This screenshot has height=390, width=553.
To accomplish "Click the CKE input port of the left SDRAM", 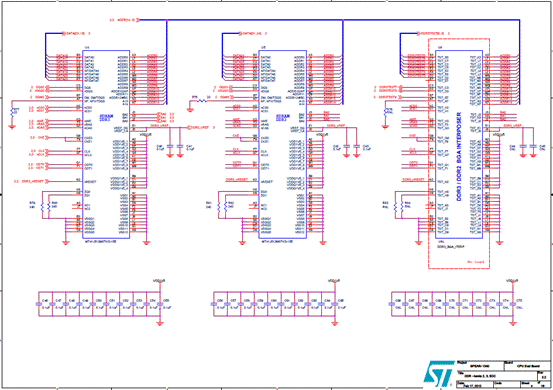I will tap(38, 138).
